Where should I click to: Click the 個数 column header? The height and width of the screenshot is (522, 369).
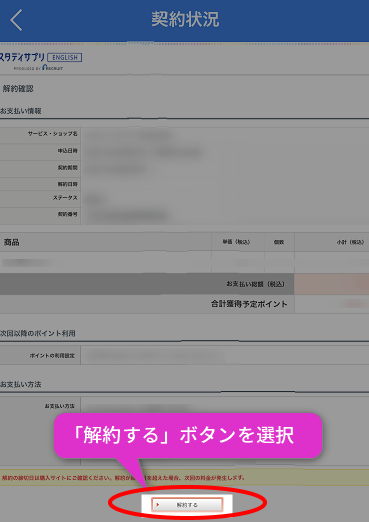279,242
